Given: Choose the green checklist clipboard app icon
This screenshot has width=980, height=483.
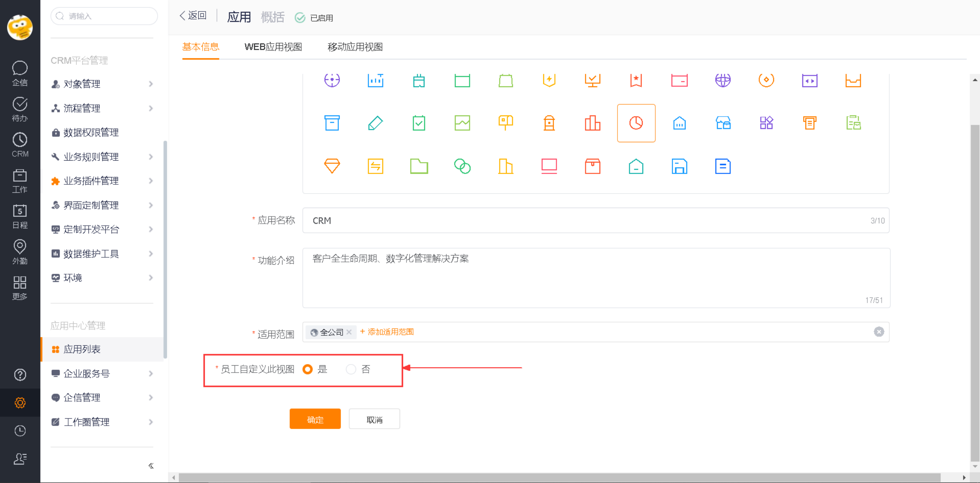Looking at the screenshot, I should [x=419, y=123].
